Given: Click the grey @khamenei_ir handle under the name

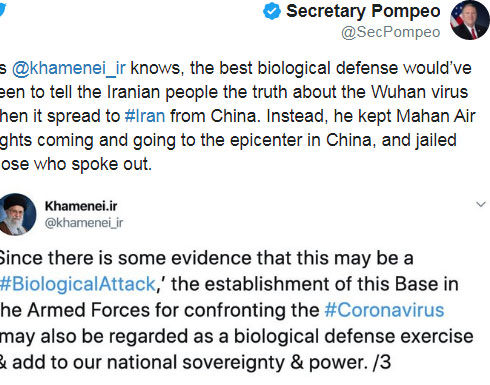Looking at the screenshot, I should tap(84, 223).
